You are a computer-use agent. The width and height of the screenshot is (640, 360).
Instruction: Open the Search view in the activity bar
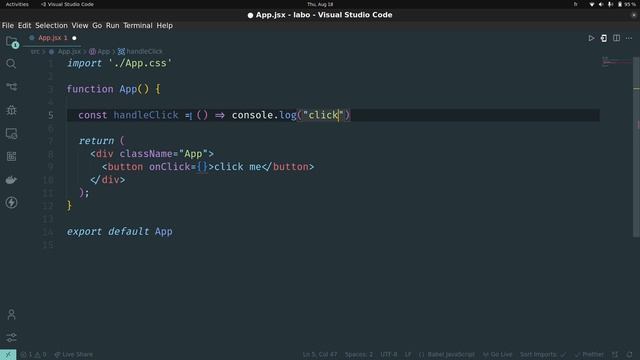click(11, 64)
